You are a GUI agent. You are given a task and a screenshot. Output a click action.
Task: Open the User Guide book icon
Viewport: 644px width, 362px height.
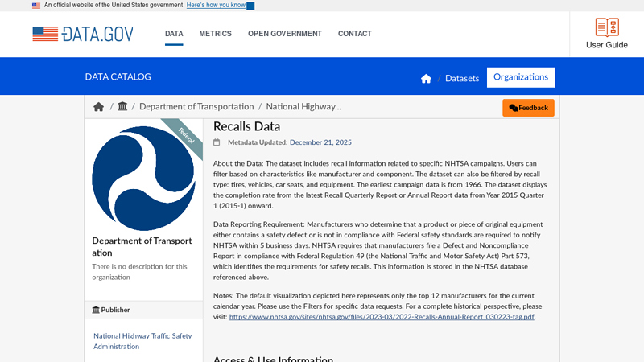(607, 27)
